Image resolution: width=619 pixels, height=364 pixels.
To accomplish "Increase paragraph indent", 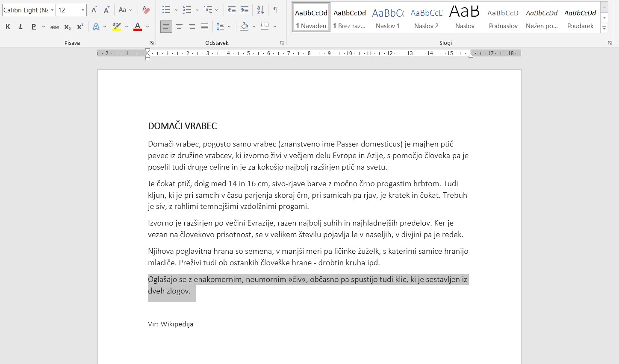I will tap(245, 10).
